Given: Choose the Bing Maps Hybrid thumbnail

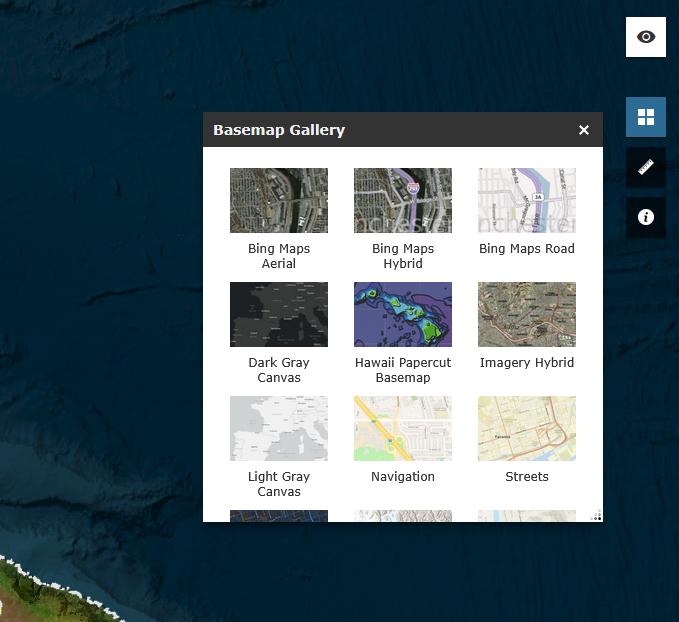Looking at the screenshot, I should 403,200.
